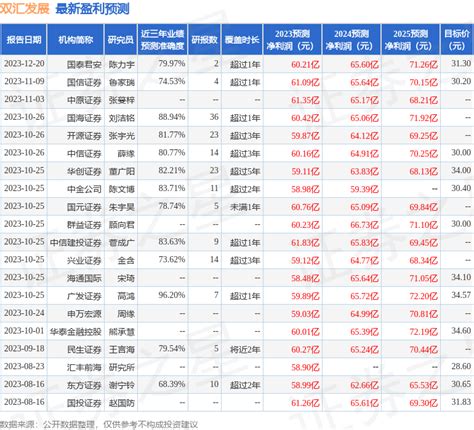Select the '研报数' column header
This screenshot has width=474, height=430.
tap(204, 40)
